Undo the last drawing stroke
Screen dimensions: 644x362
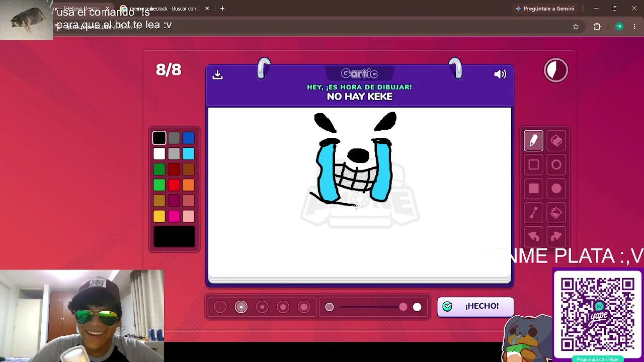(533, 236)
